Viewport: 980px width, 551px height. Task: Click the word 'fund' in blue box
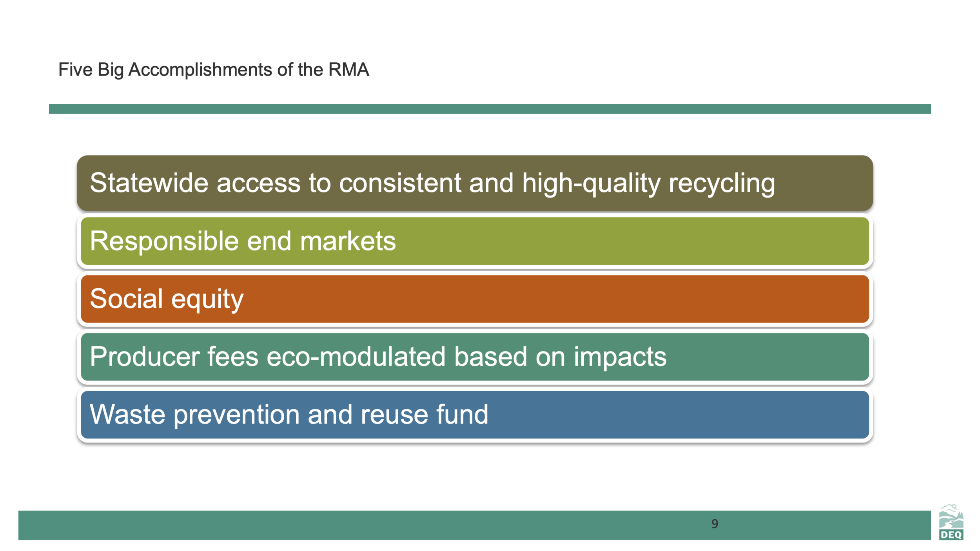[462, 414]
